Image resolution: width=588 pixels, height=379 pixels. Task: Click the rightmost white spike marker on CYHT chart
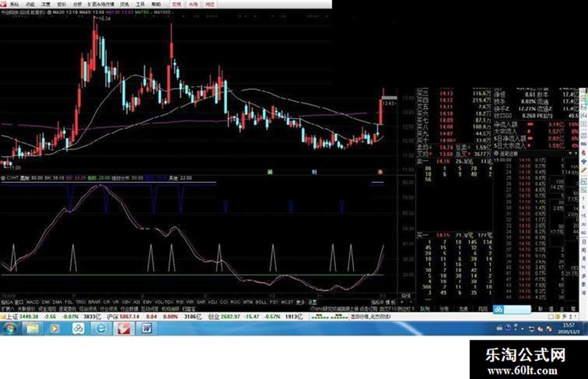click(351, 258)
